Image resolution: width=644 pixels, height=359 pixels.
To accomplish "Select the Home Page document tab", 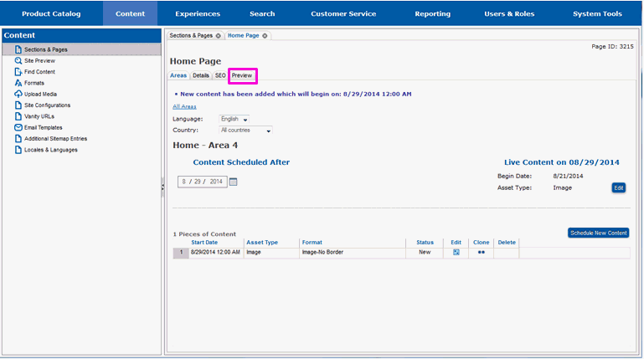I will [244, 36].
